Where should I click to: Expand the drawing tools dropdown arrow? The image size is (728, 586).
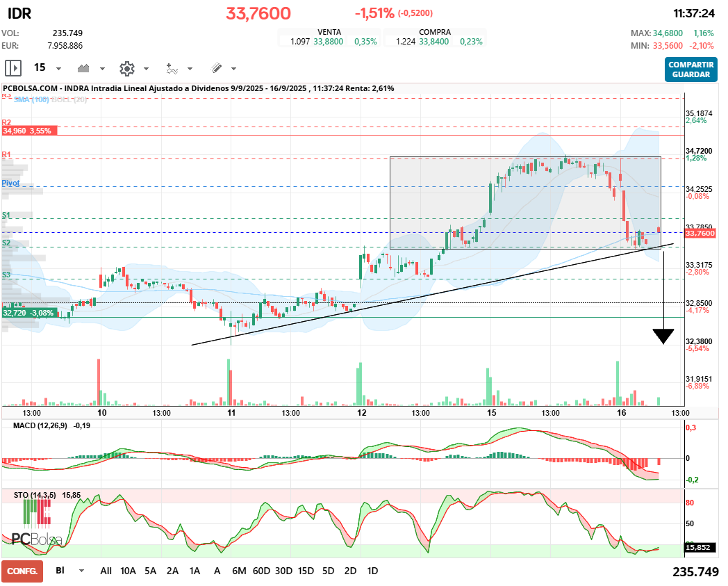pyautogui.click(x=233, y=69)
